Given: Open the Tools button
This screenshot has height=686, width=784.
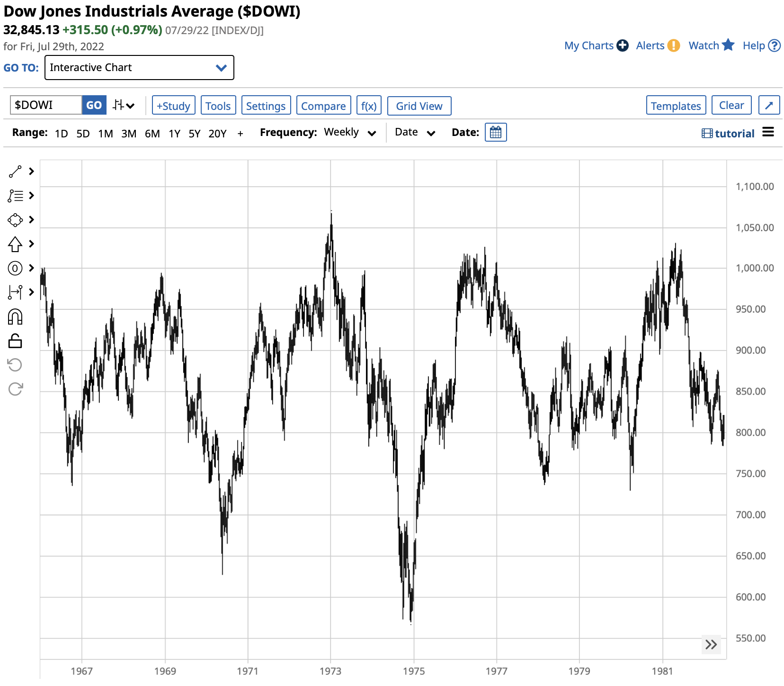Looking at the screenshot, I should 218,106.
